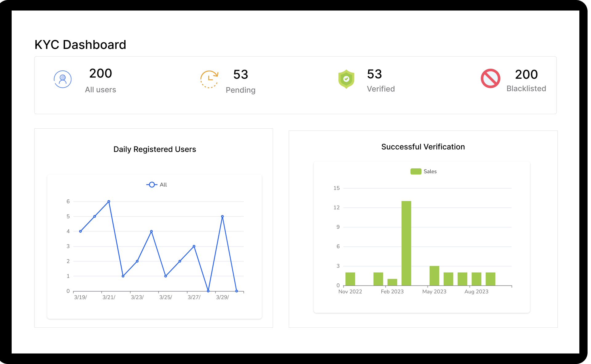This screenshot has width=591, height=364.
Task: Click the circular user avatar icon
Action: coord(62,79)
